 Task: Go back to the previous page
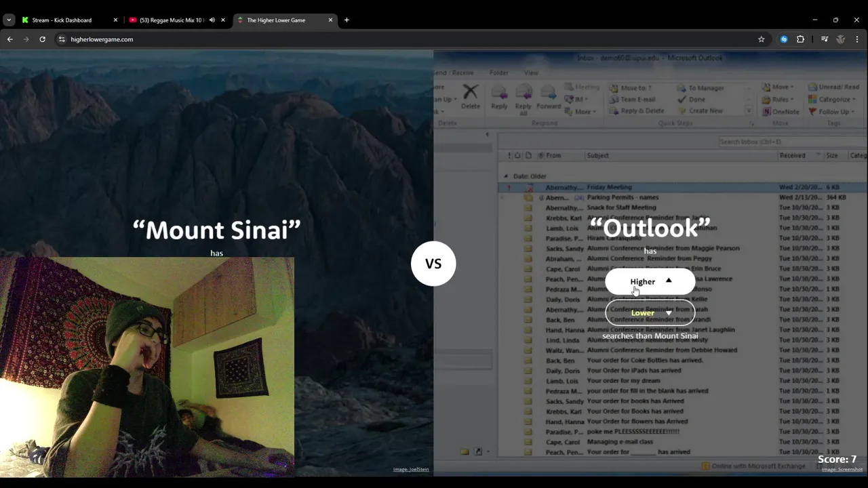coord(10,39)
